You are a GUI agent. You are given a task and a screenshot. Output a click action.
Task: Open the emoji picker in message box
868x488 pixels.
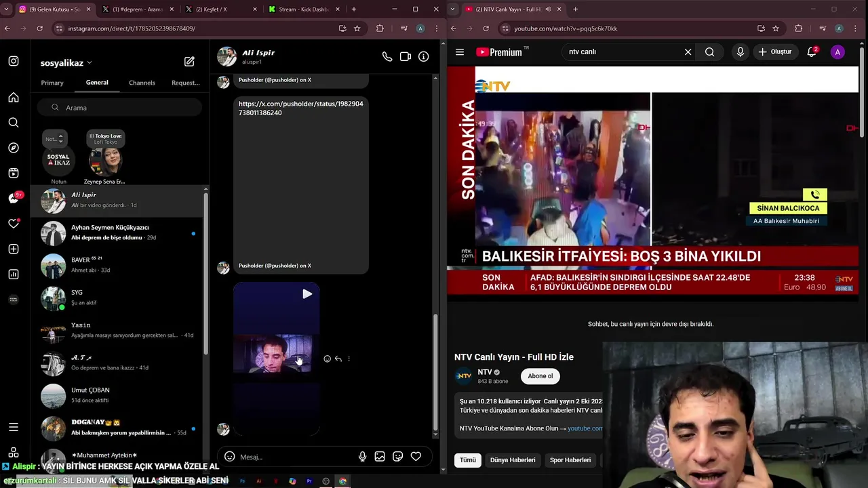point(229,457)
